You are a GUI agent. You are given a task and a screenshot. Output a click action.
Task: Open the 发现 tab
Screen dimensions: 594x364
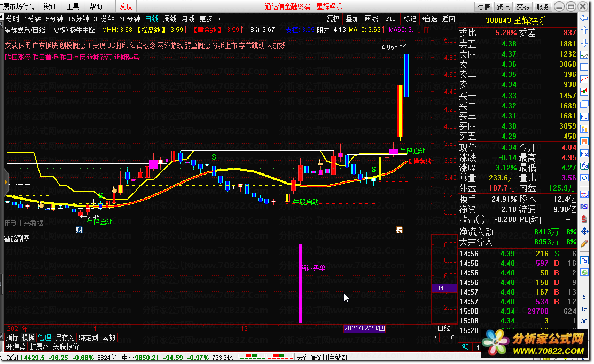126,6
